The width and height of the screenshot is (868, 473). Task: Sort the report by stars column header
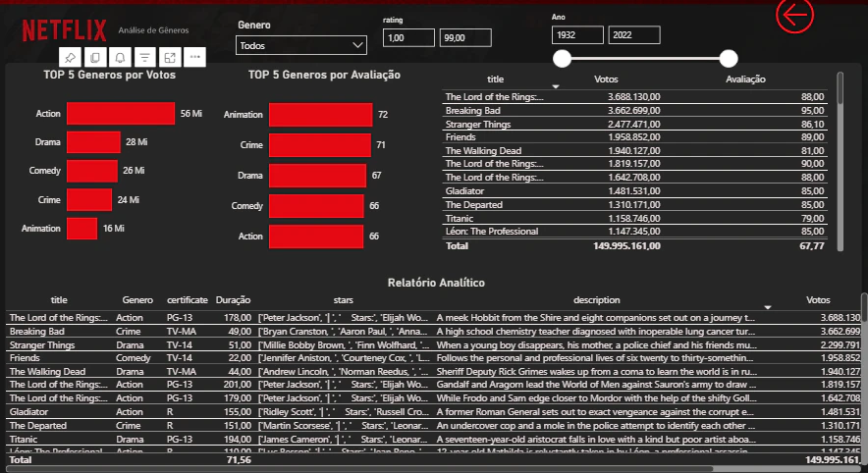coord(344,300)
